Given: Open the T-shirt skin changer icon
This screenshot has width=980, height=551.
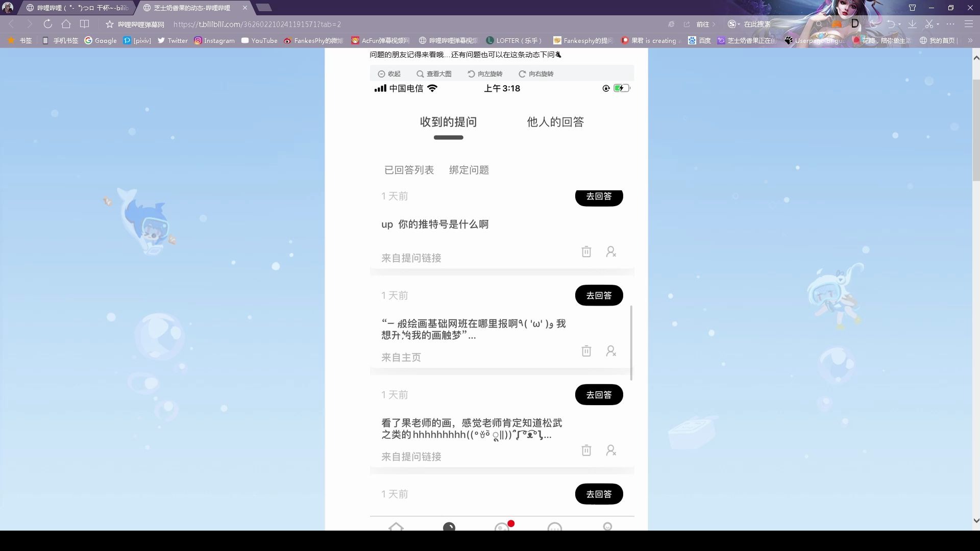Looking at the screenshot, I should 912,8.
